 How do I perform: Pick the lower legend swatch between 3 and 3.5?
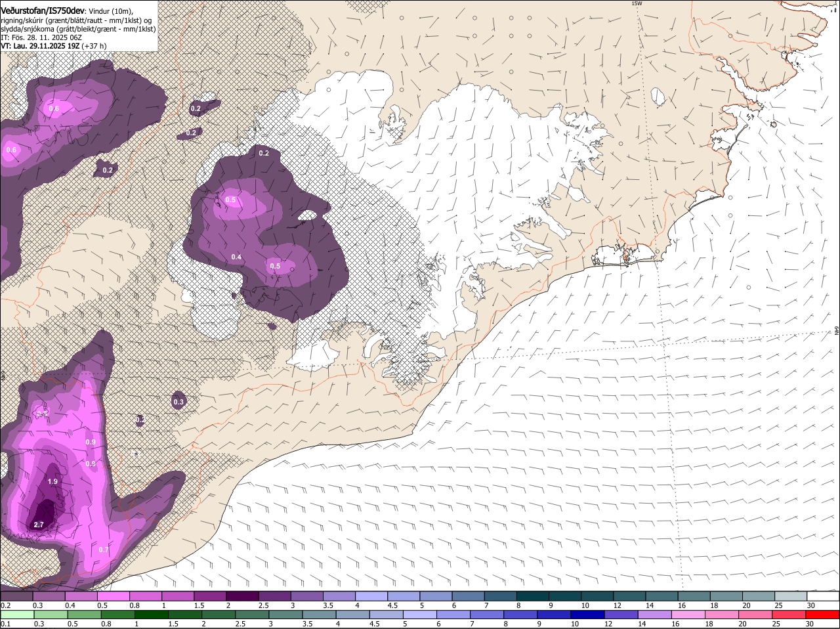(285, 615)
